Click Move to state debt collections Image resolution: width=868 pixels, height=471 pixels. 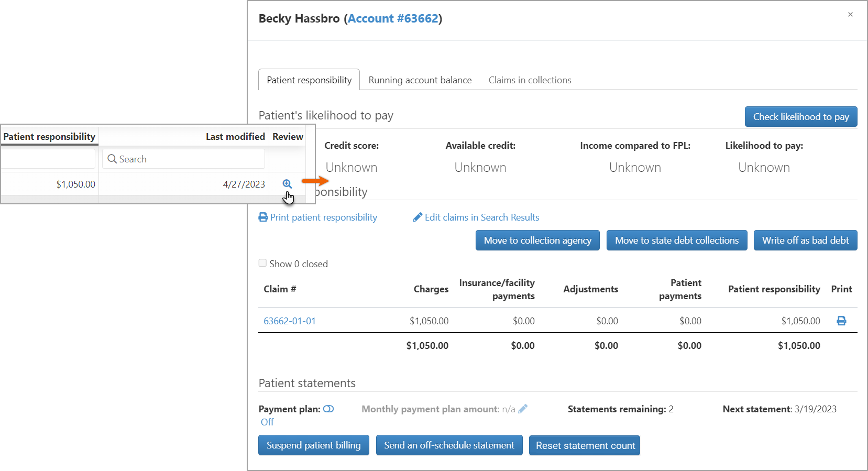[x=676, y=240]
